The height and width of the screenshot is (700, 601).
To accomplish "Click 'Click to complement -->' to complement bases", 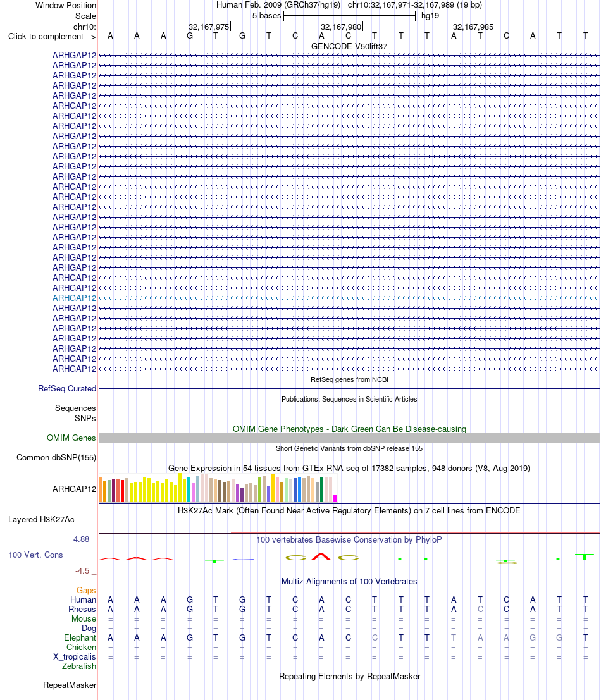I will tap(52, 36).
